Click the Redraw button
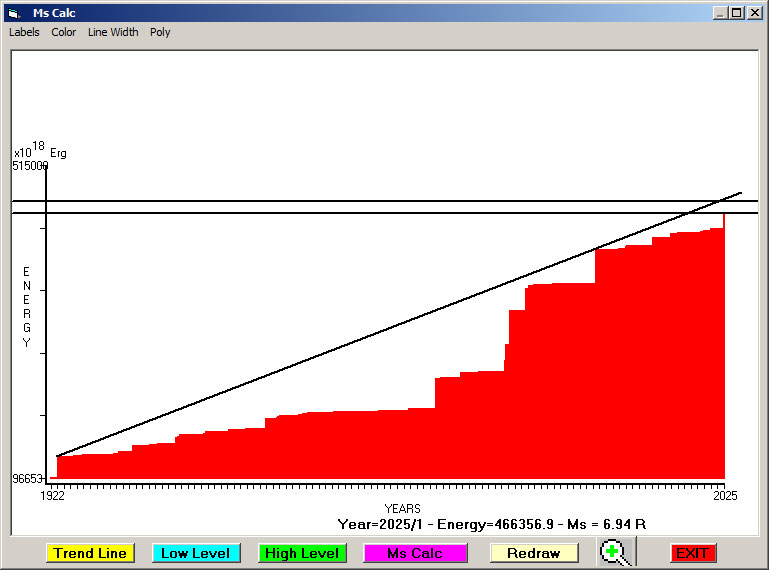This screenshot has height=570, width=769. click(x=533, y=553)
